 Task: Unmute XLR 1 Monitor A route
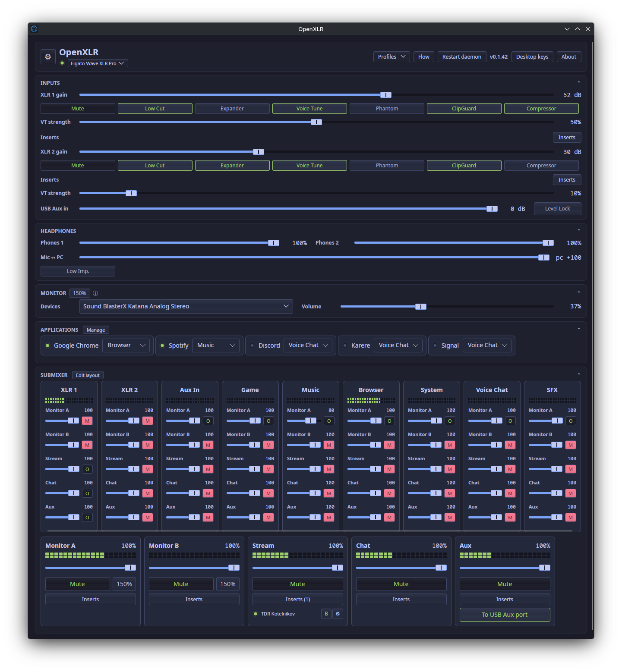(x=87, y=421)
